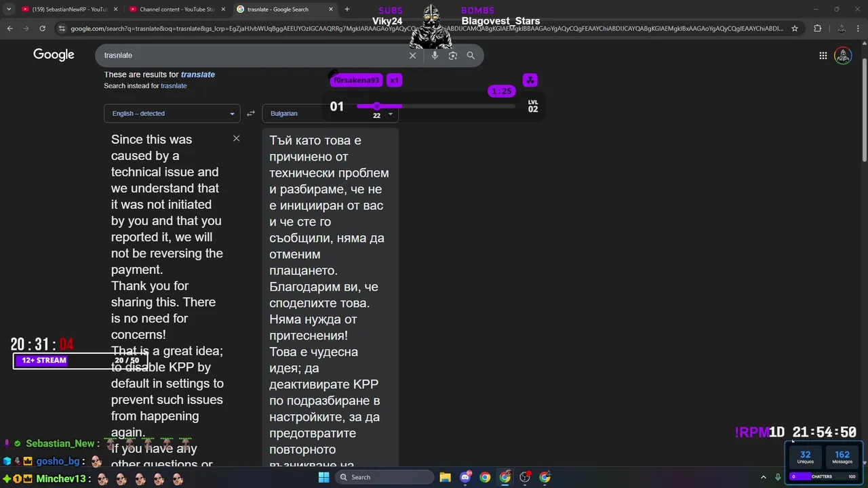The width and height of the screenshot is (868, 488).
Task: Open a new browser tab
Action: pos(347,9)
